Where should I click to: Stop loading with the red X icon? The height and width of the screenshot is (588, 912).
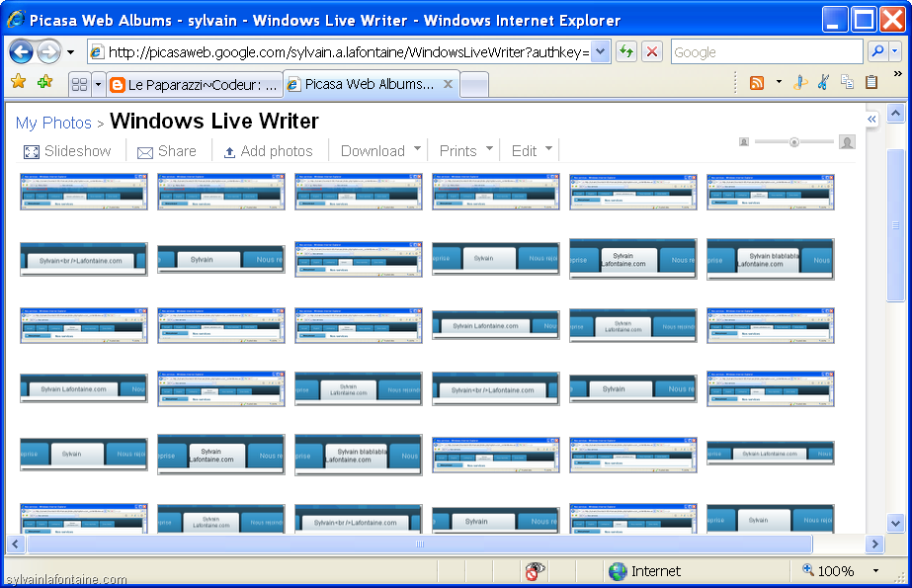652,51
